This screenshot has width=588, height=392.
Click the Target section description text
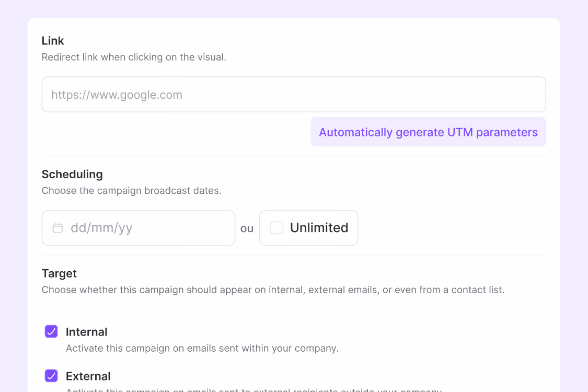point(273,290)
